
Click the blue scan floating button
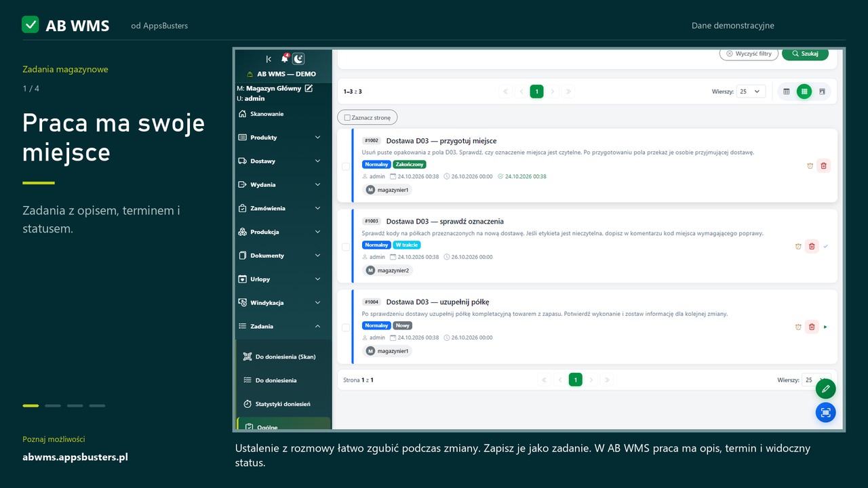(825, 412)
